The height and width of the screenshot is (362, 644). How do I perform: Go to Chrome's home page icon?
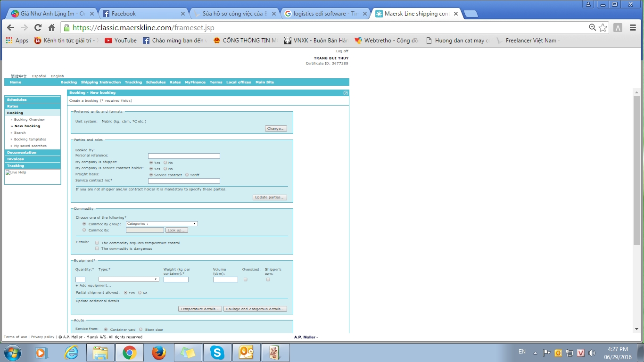point(52,27)
